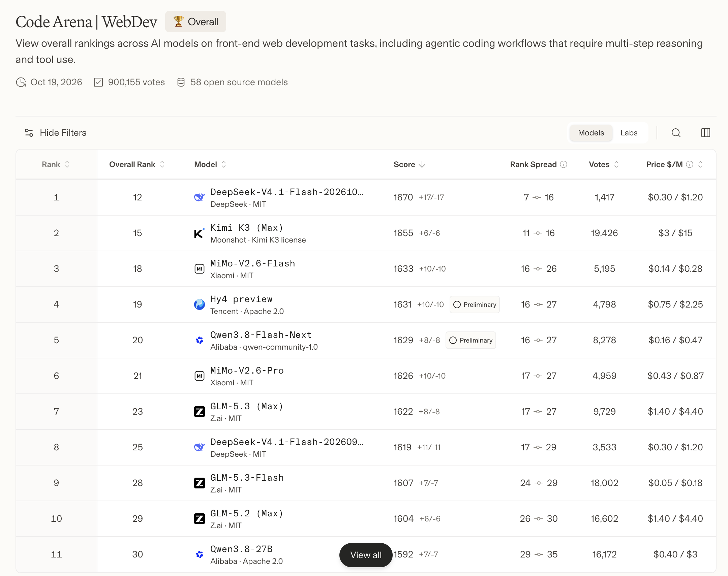The width and height of the screenshot is (728, 576).
Task: Click the Overall trophy tab
Action: pyautogui.click(x=196, y=22)
